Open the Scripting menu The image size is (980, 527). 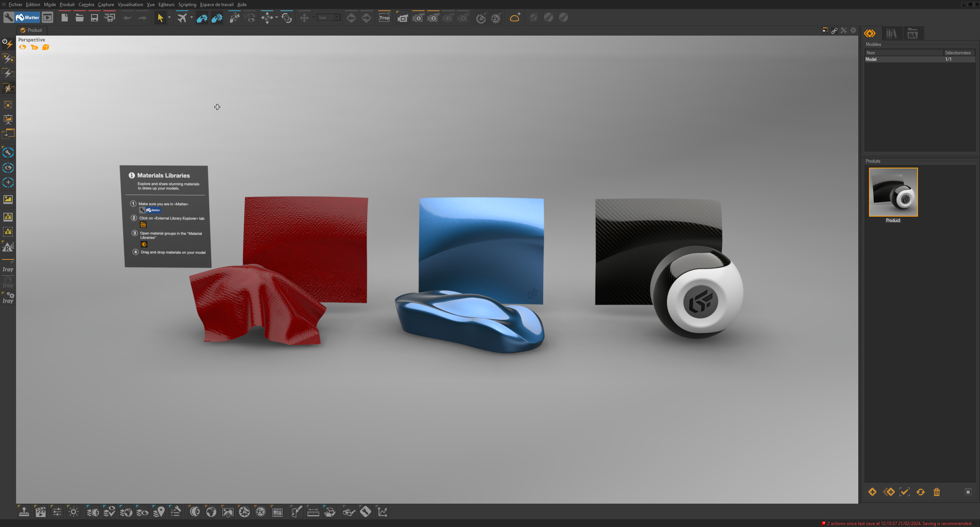click(x=187, y=4)
